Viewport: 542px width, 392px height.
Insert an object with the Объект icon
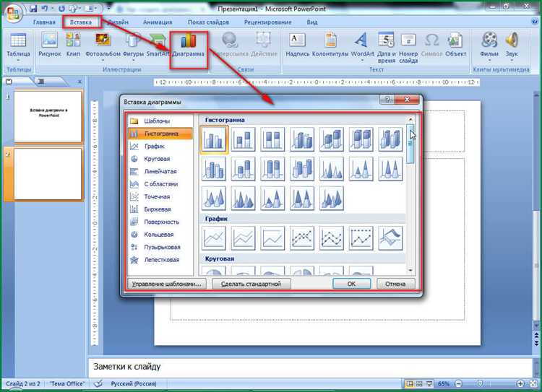(455, 40)
